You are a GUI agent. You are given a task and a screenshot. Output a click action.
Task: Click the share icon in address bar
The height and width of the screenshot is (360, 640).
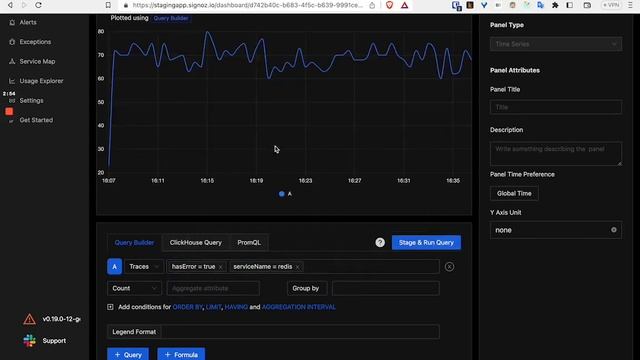coord(372,5)
